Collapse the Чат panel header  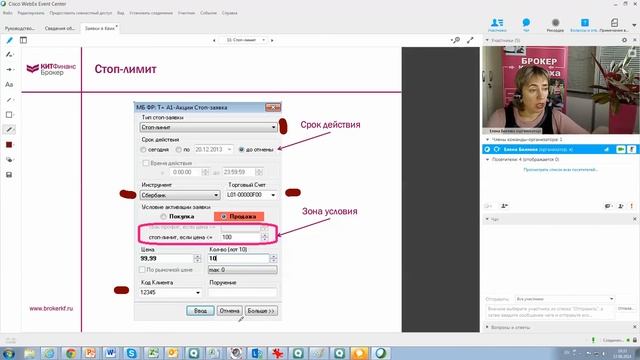pyautogui.click(x=487, y=219)
